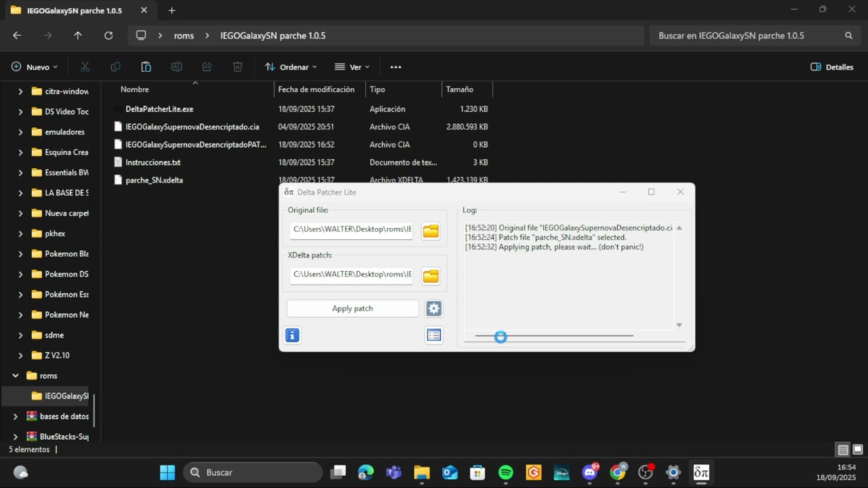
Task: Open Discord from the taskbar
Action: click(x=590, y=472)
